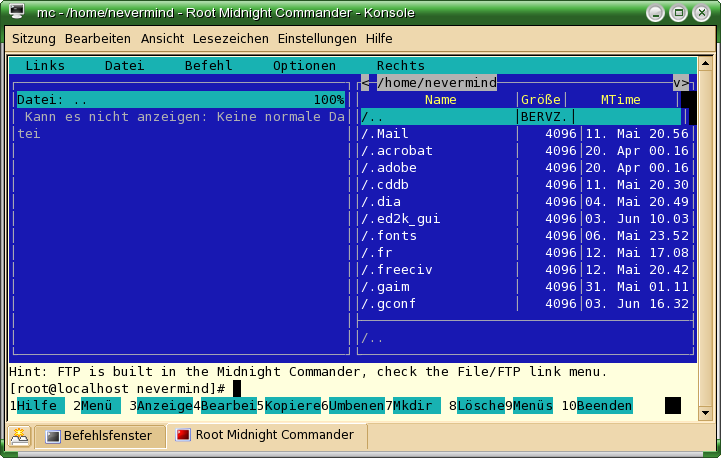
Task: Open Midnight Commander Rechts menu
Action: tap(401, 66)
